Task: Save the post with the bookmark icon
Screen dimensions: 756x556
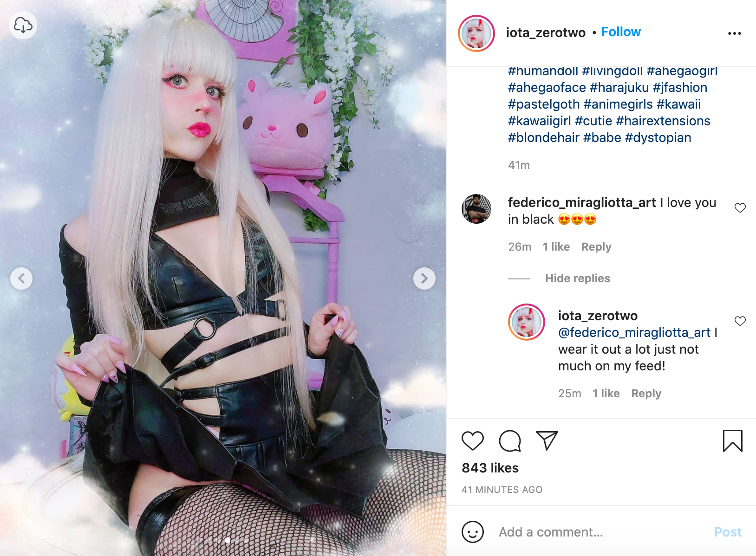Action: tap(732, 440)
